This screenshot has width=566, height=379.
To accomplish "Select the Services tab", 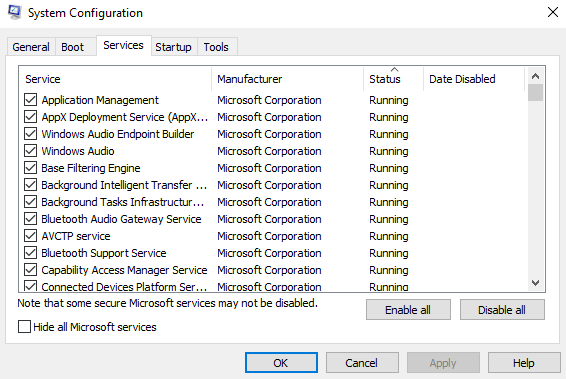I will [x=123, y=45].
